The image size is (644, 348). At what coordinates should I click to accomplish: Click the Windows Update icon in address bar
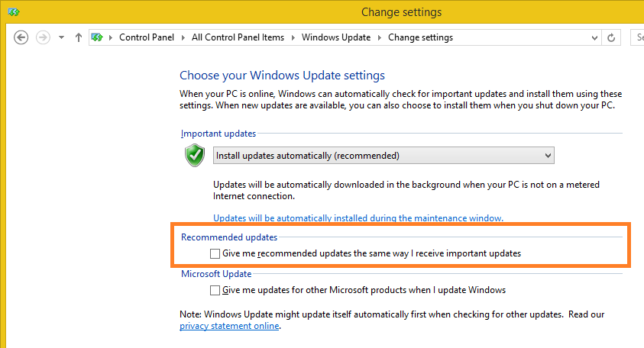click(97, 37)
